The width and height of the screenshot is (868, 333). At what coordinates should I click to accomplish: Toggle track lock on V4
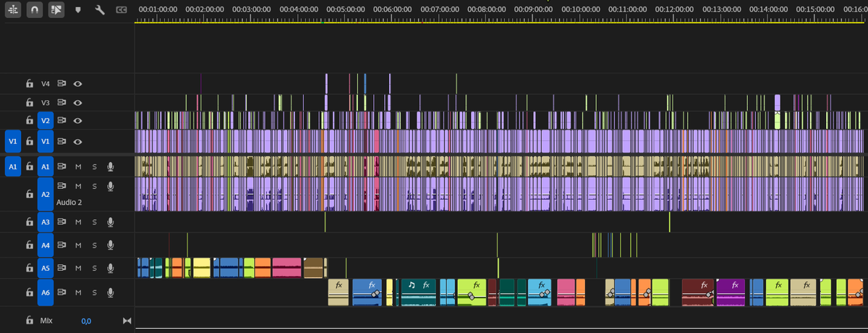30,83
